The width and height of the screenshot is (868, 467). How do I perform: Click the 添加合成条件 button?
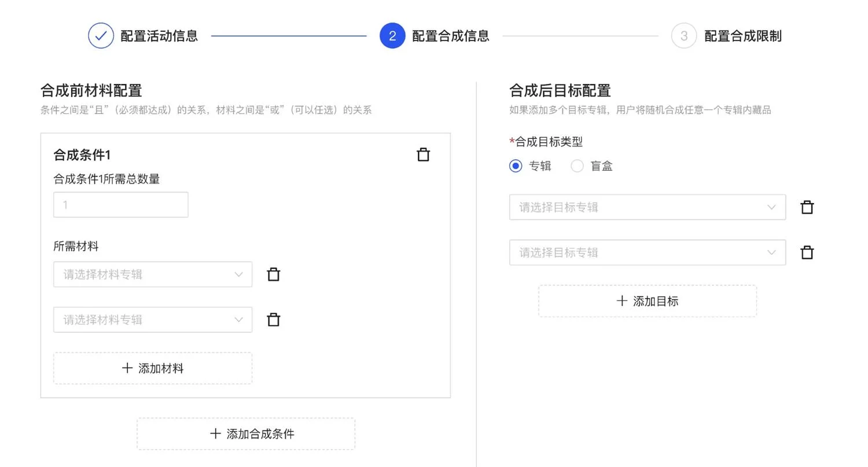245,433
